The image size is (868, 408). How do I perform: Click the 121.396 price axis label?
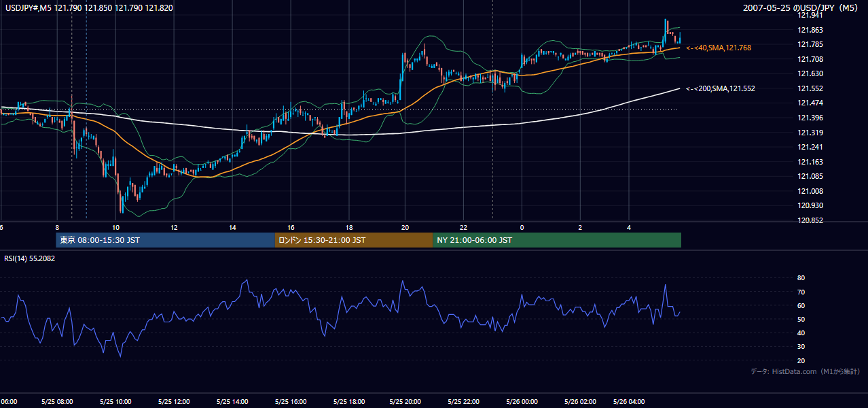coord(810,118)
